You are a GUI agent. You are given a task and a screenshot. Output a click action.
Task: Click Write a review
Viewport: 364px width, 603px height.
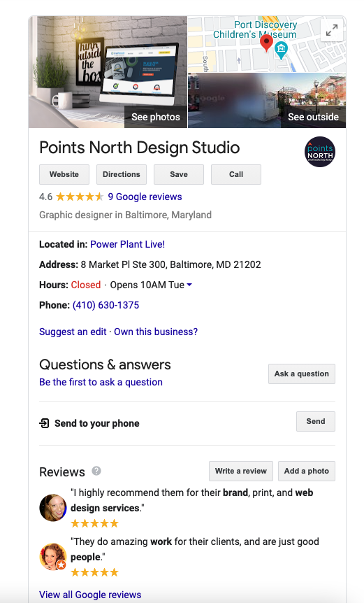[x=241, y=471]
